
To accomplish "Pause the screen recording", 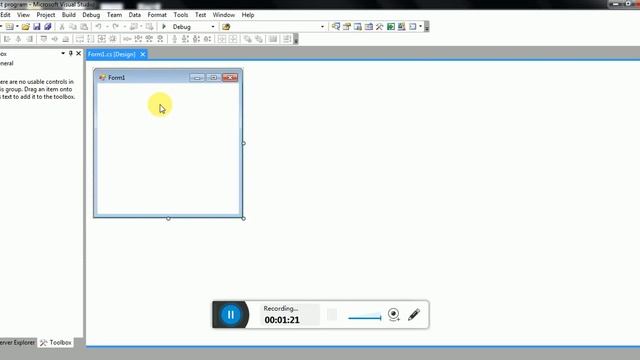I will point(231,315).
